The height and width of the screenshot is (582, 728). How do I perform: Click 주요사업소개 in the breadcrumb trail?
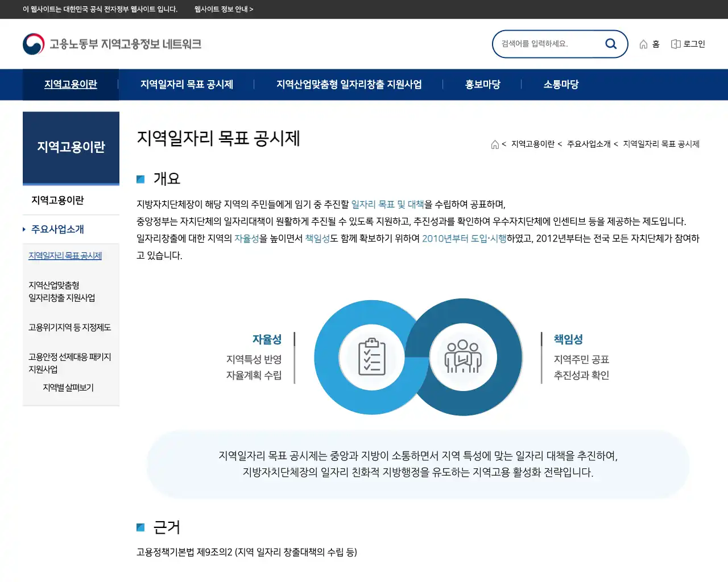589,144
